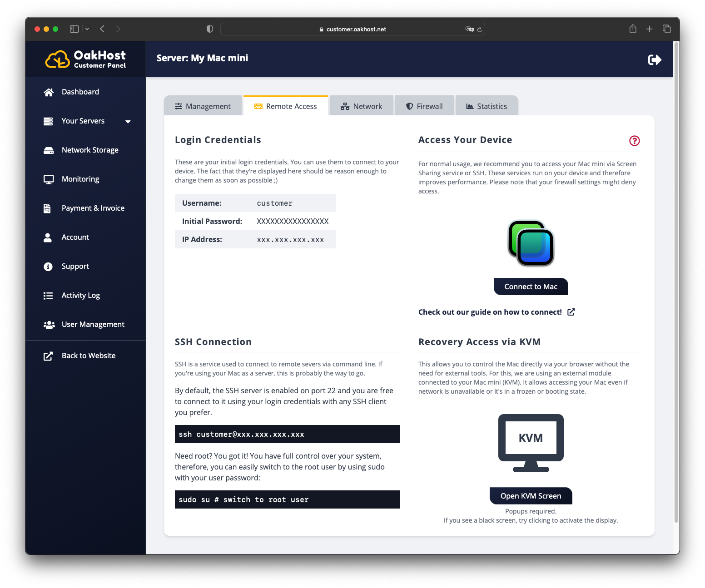Go to the Support section

tap(75, 266)
